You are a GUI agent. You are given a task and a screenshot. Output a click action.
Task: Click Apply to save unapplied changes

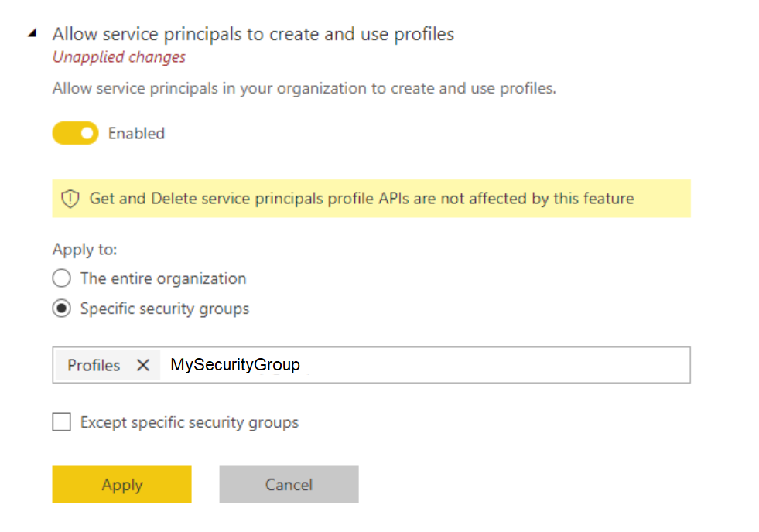(121, 485)
